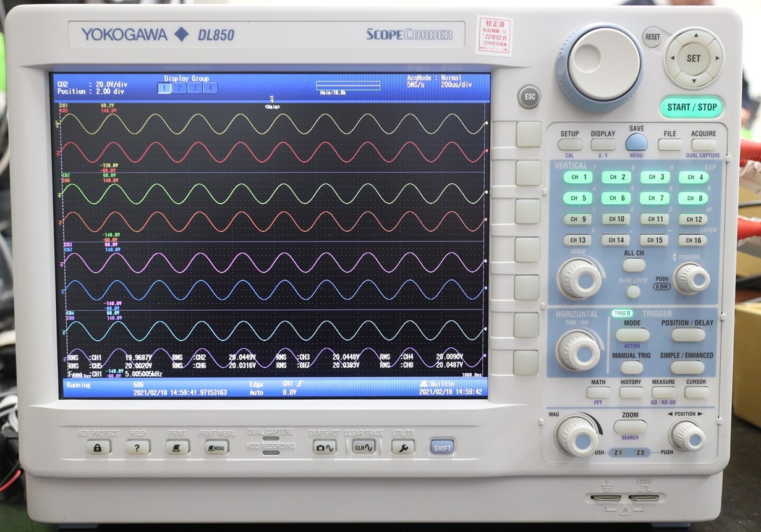Open the PRINT MENU button
The height and width of the screenshot is (532, 761).
[217, 447]
